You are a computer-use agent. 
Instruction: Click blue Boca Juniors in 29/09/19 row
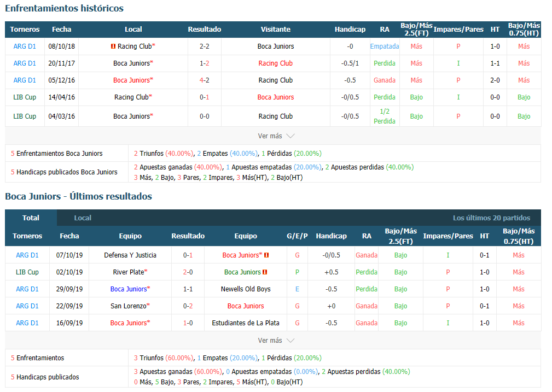[x=129, y=289]
